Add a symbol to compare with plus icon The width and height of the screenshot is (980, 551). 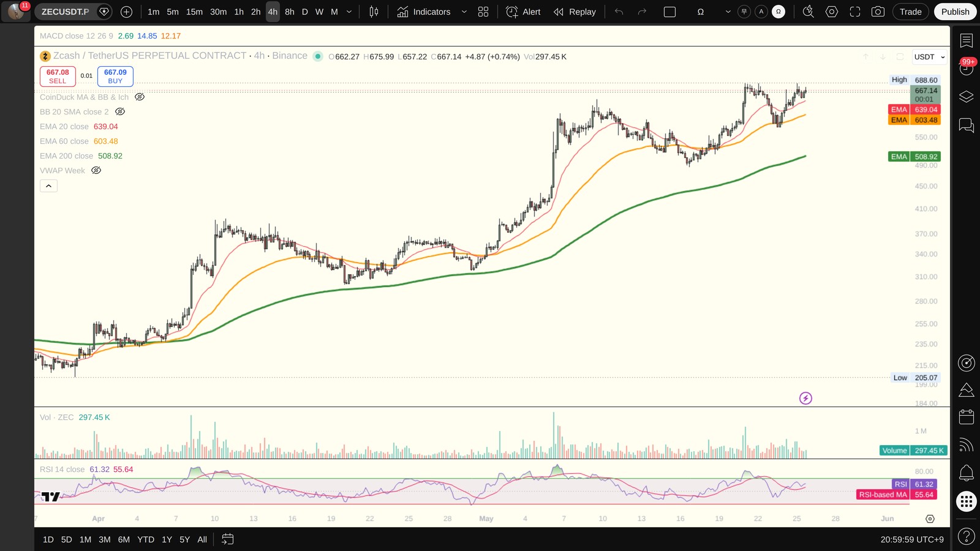[x=126, y=12]
